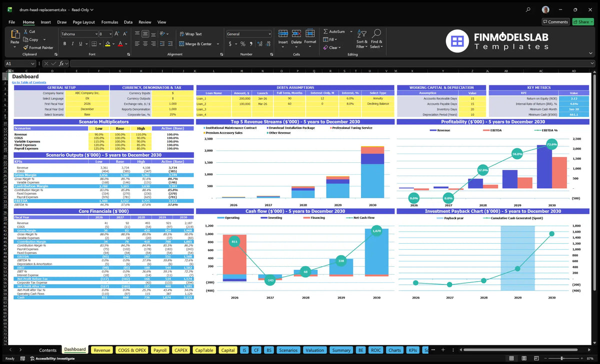This screenshot has width=600, height=364.
Task: Increase Decimal places
Action: (x=259, y=44)
